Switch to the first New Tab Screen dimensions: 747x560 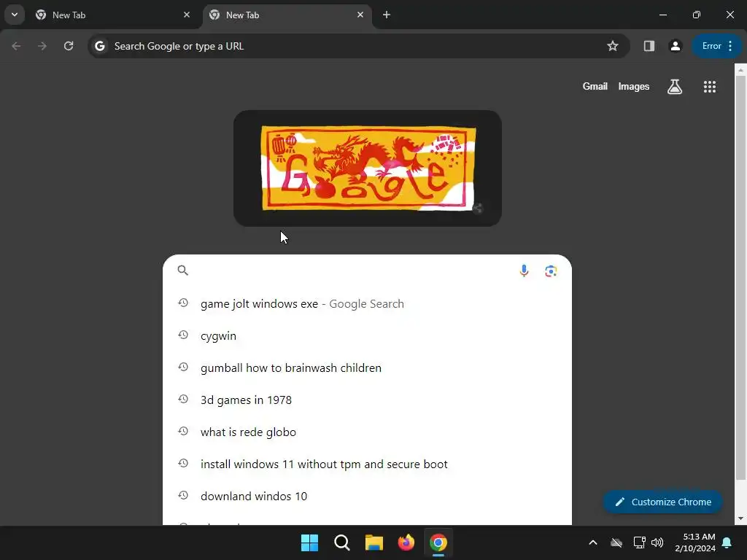click(113, 15)
